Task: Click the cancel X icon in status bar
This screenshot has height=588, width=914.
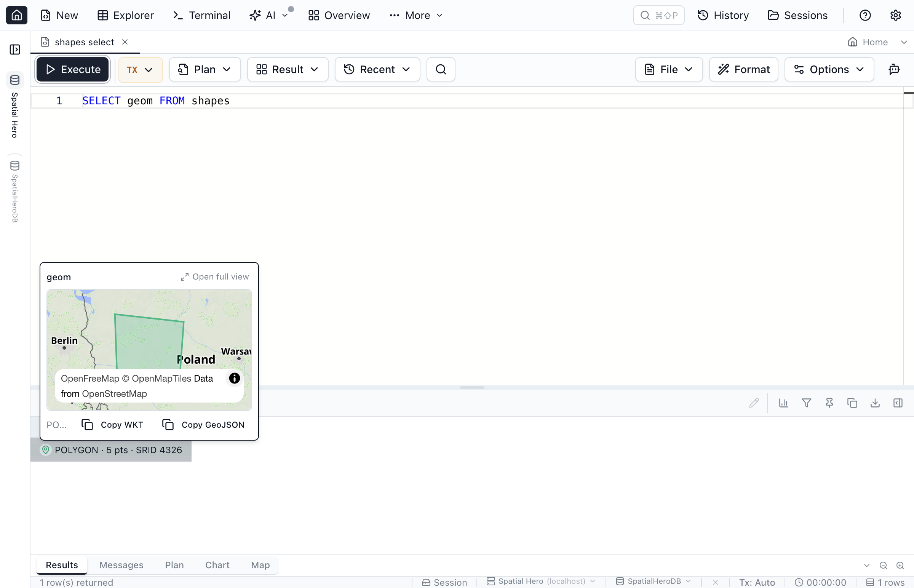Action: [715, 582]
